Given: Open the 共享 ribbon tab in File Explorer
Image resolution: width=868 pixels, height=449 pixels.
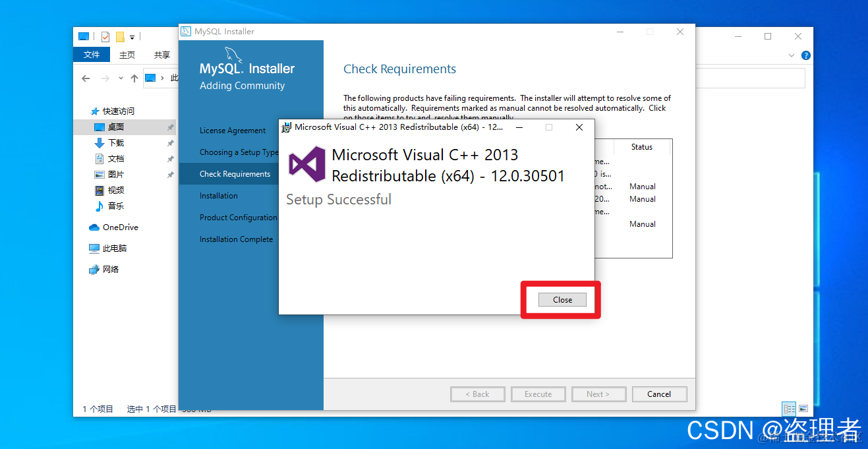Looking at the screenshot, I should 161,55.
